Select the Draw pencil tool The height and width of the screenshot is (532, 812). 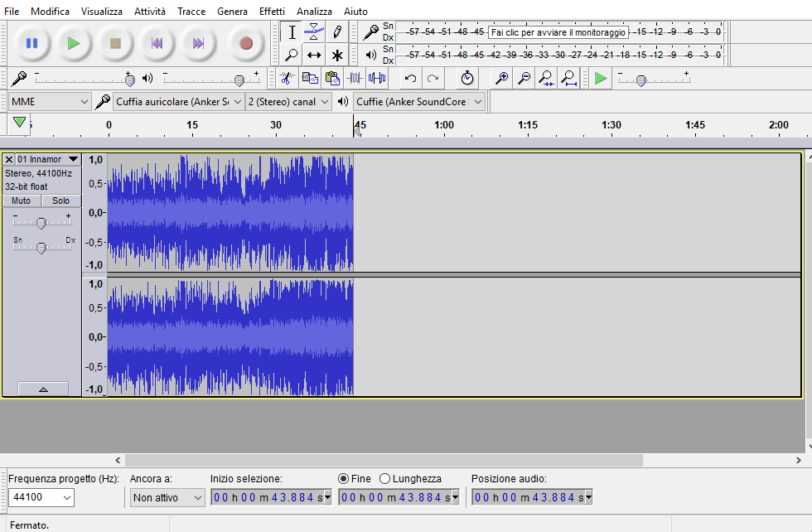click(336, 32)
